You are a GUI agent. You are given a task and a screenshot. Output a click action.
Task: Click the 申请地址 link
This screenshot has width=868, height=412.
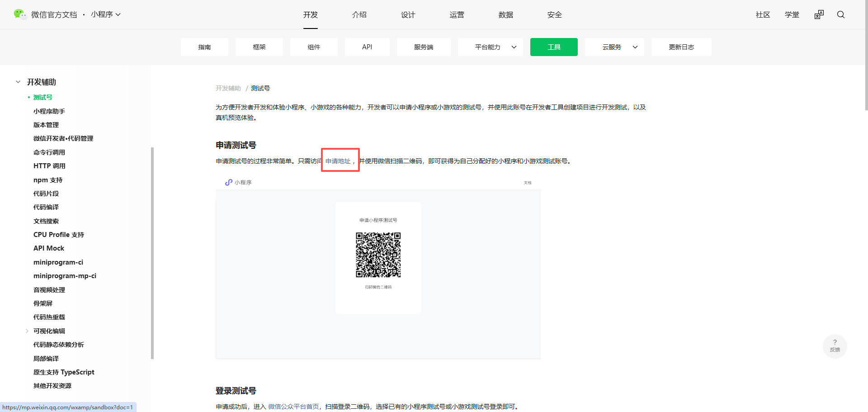point(338,161)
